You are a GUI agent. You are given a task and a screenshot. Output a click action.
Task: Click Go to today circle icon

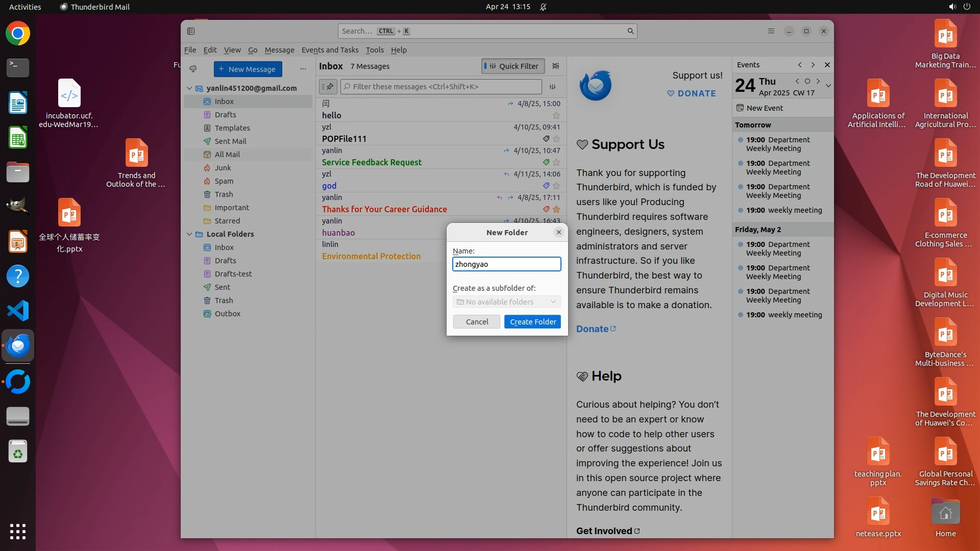[x=807, y=81]
